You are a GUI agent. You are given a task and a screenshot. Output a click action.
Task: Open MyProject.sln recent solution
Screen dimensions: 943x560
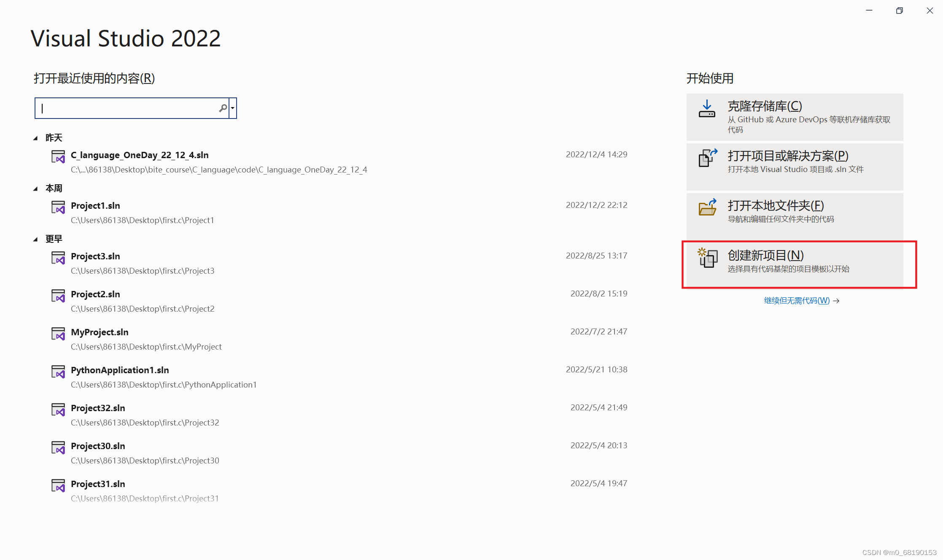337,339
